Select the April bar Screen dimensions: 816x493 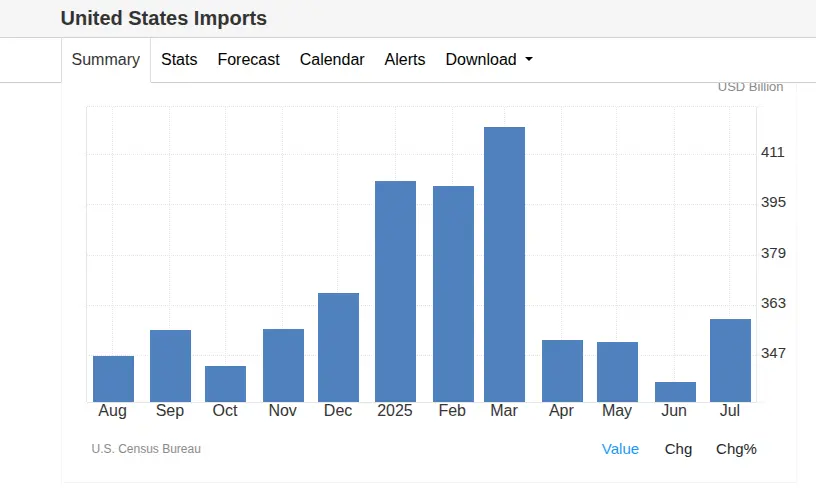tap(562, 371)
